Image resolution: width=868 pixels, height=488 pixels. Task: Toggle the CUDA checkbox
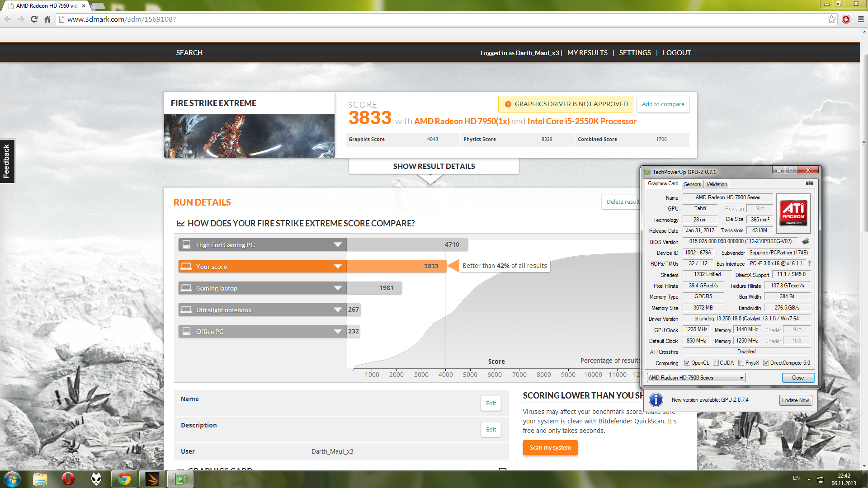click(x=716, y=363)
